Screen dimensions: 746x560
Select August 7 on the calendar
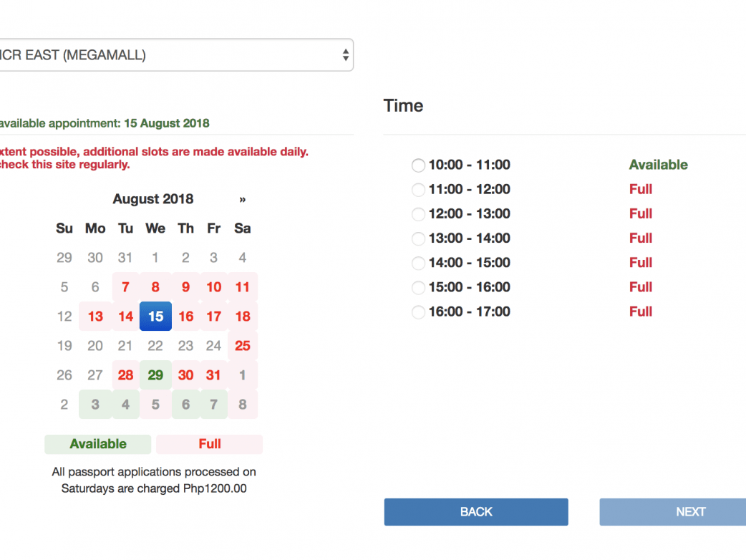(125, 287)
